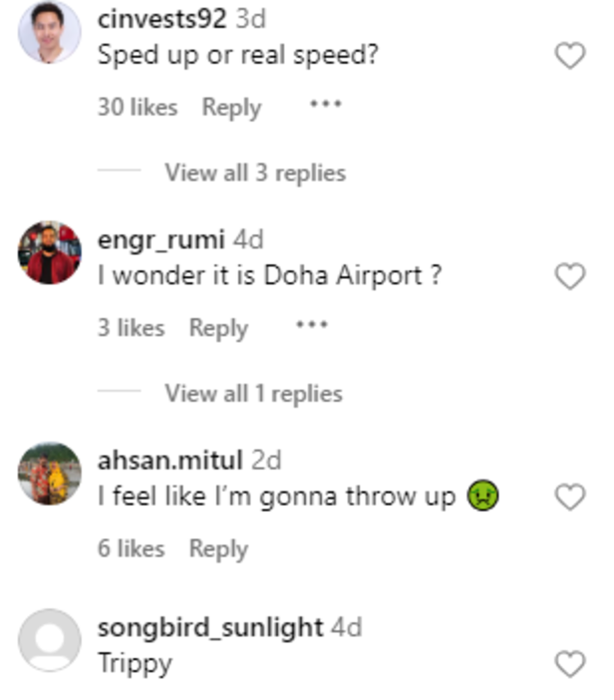614x700 pixels.
Task: Reply to cinvests92's comment
Action: 231,107
